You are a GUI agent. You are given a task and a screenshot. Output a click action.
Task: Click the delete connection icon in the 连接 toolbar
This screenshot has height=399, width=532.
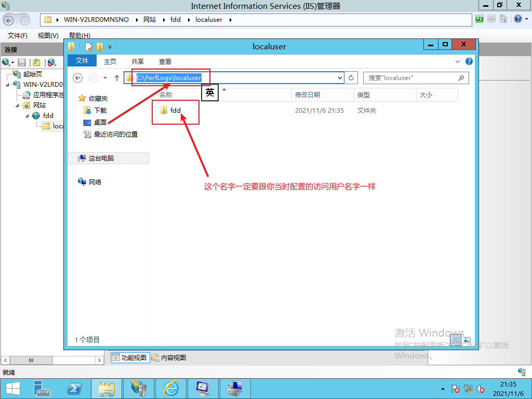tap(51, 62)
